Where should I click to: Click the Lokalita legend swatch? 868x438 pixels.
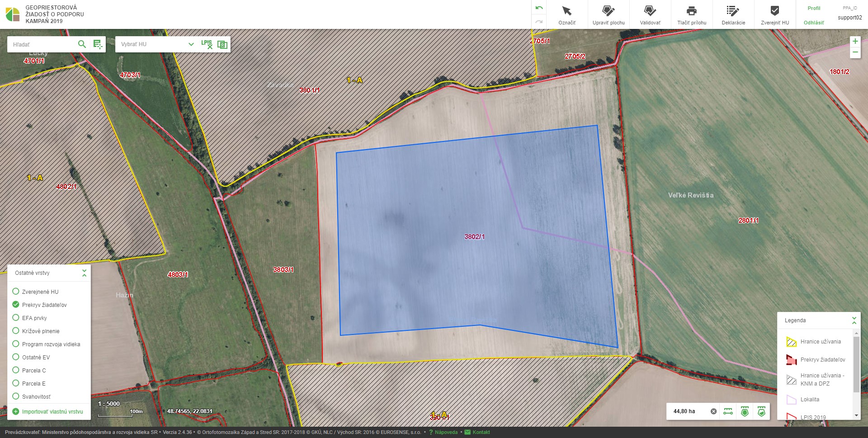[x=791, y=400]
